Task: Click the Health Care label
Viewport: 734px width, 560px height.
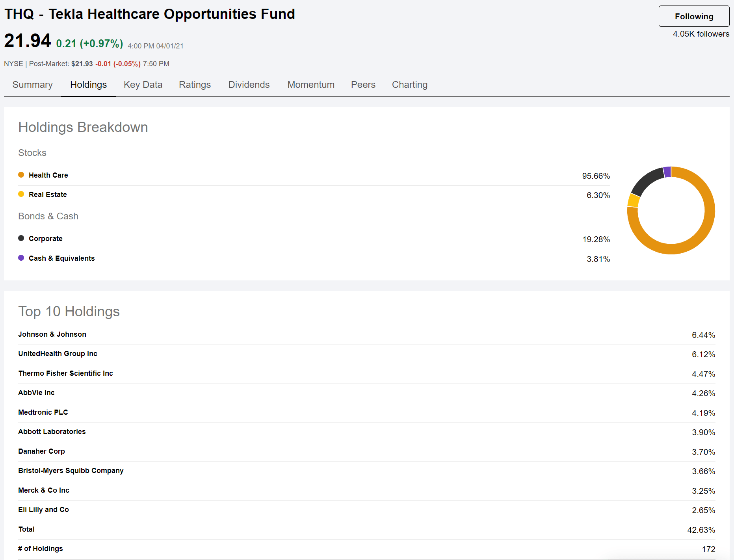Action: tap(48, 175)
